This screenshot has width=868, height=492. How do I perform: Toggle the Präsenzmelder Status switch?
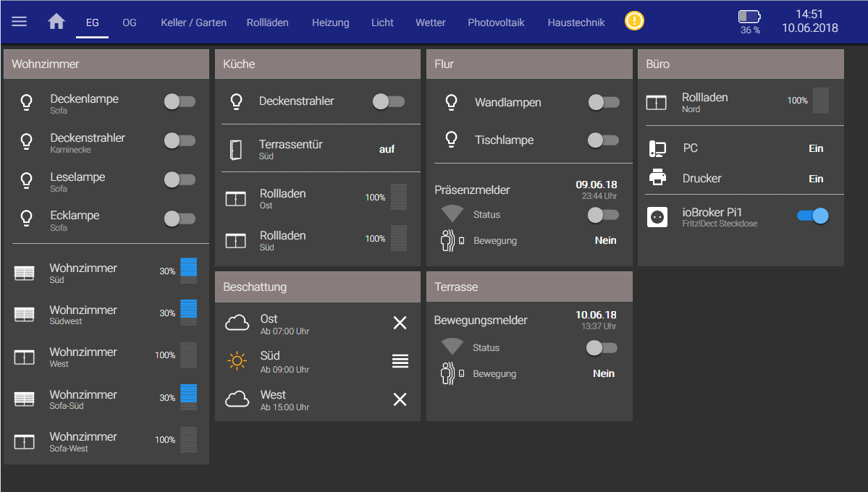pos(603,215)
